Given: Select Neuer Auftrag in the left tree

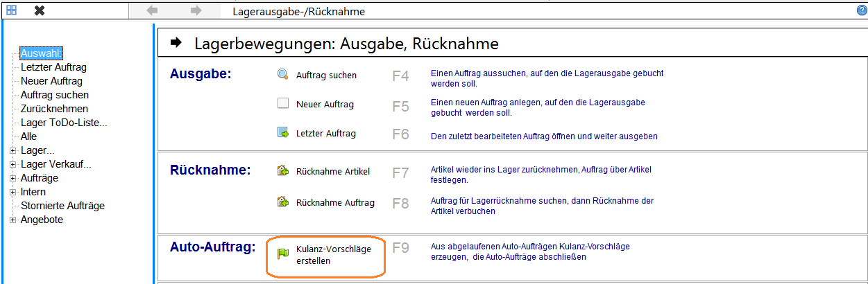Looking at the screenshot, I should click(51, 81).
